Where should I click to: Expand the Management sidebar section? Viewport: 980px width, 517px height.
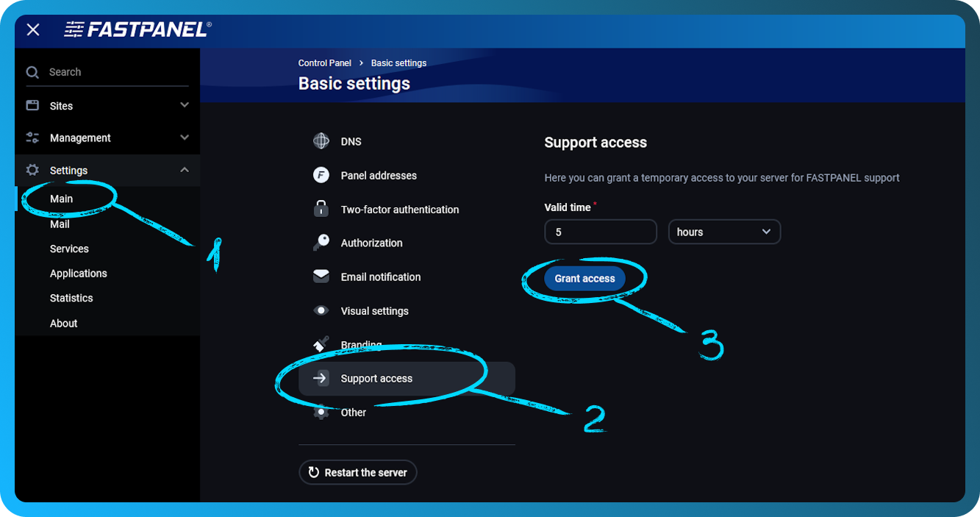185,138
